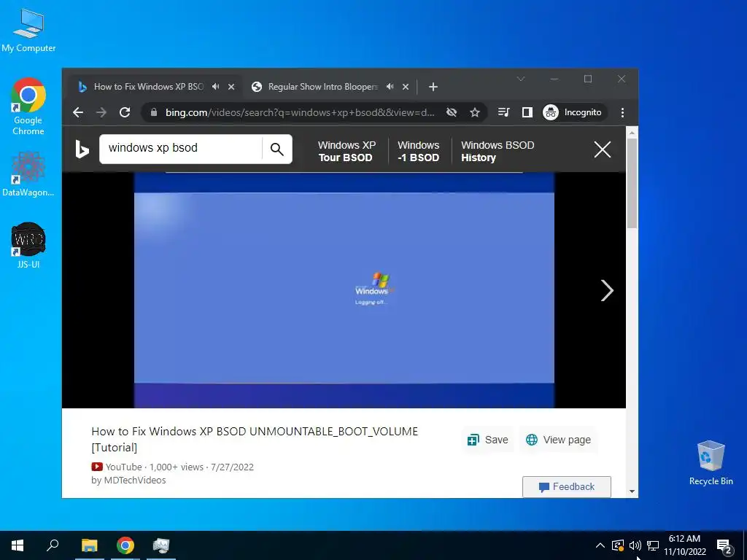The width and height of the screenshot is (747, 560).
Task: Open a new Chrome tab
Action: [433, 87]
